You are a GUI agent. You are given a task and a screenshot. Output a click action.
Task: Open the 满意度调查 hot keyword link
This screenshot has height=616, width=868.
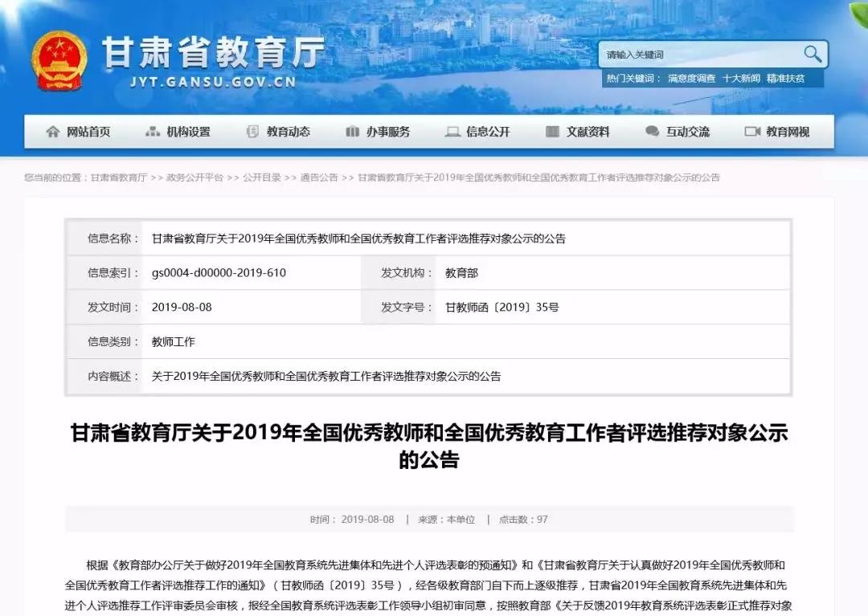(x=691, y=79)
